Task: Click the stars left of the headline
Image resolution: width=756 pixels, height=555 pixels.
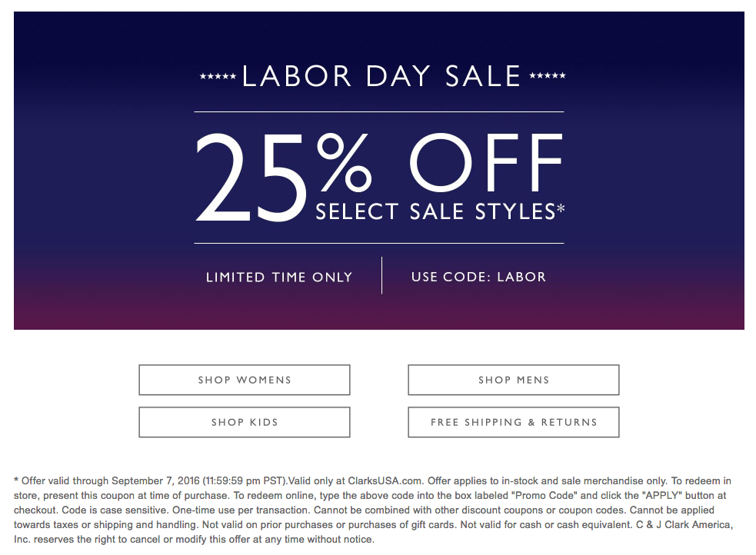Action: tap(218, 77)
